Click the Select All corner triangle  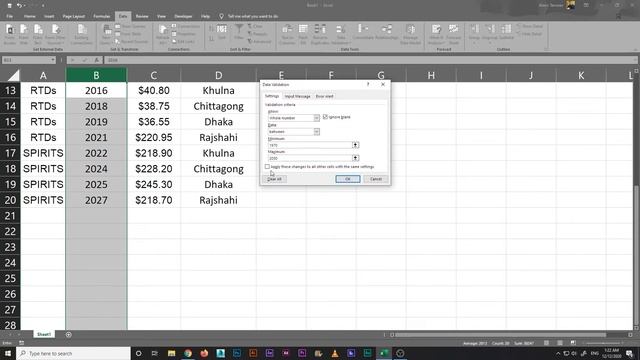click(13, 75)
